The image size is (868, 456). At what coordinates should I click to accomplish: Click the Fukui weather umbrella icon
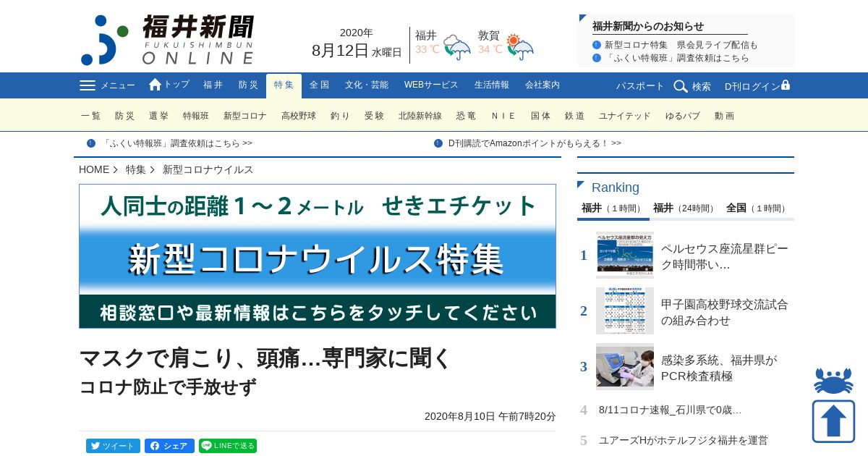[456, 47]
